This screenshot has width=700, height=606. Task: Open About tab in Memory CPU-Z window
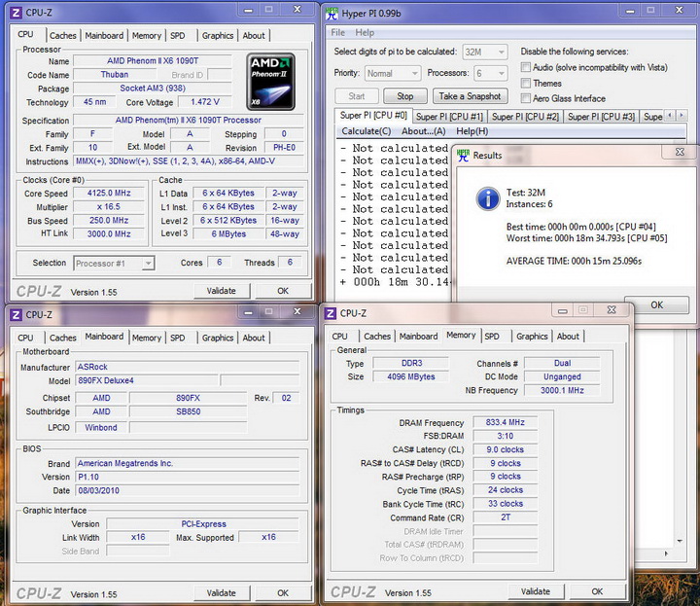pos(568,337)
